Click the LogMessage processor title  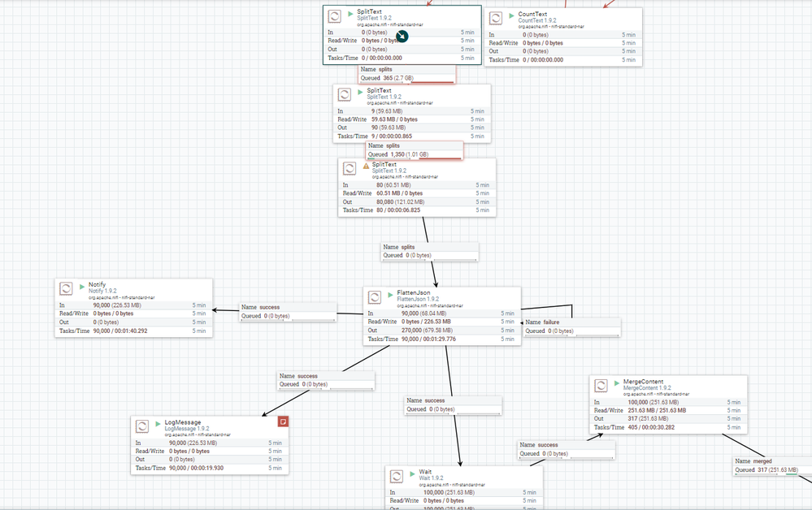coord(183,422)
